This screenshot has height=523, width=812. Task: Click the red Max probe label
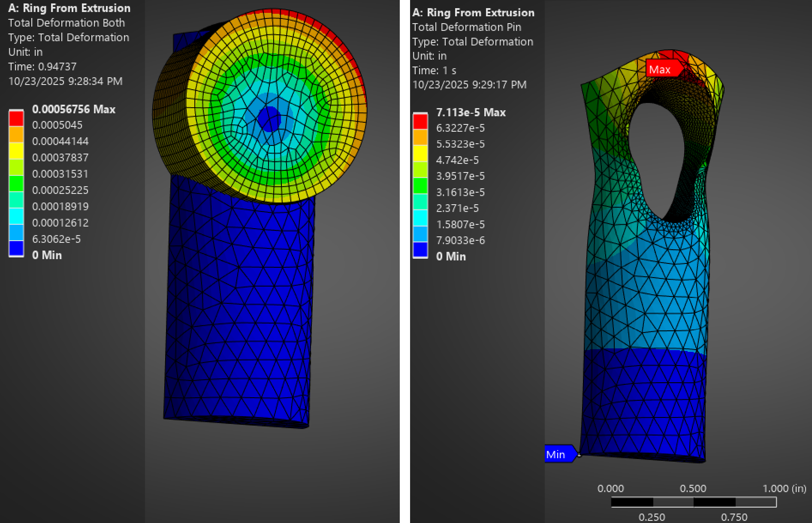pos(661,70)
